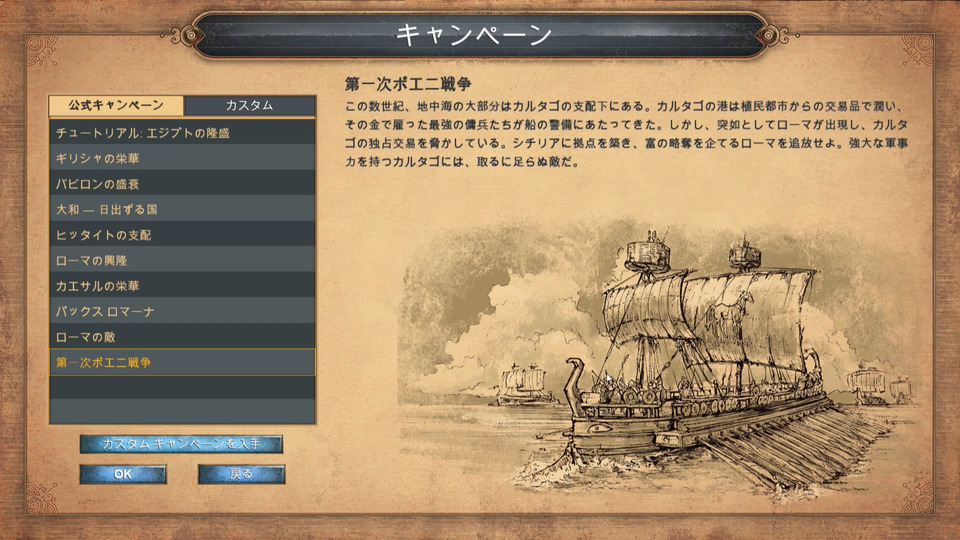The width and height of the screenshot is (960, 540).
Task: Open the カスタム tab
Action: 249,105
